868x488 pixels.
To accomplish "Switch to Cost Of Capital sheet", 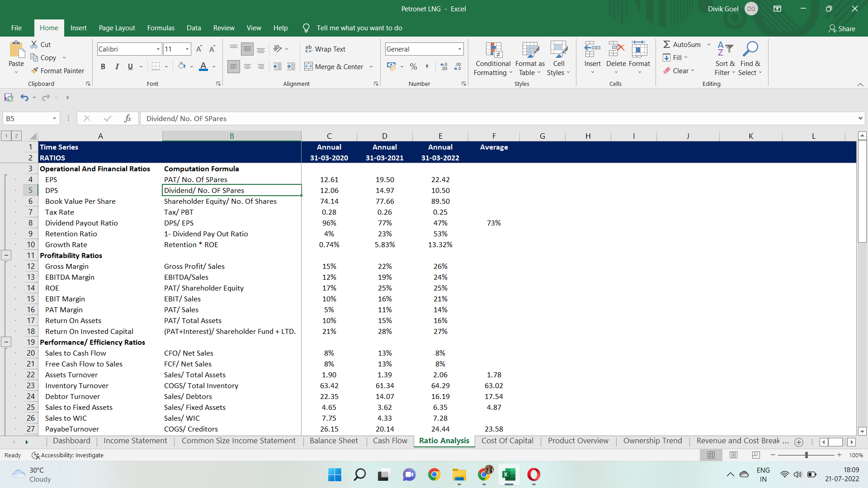I will 507,441.
